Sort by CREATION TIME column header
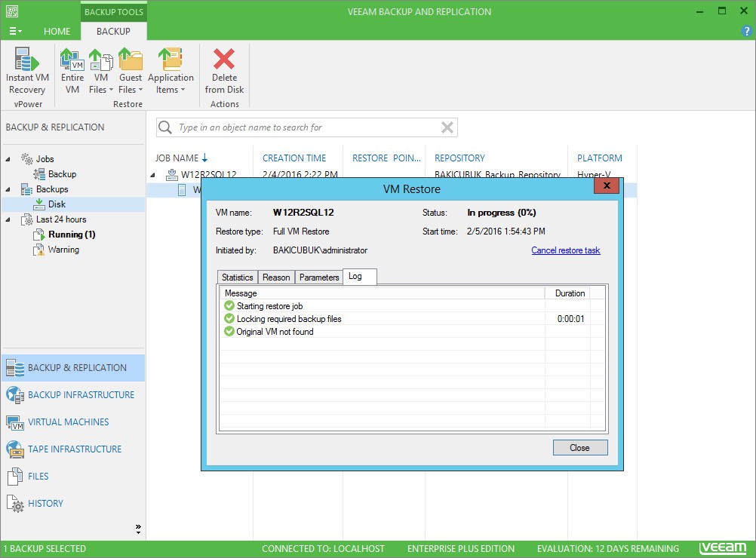The width and height of the screenshot is (756, 558). point(294,158)
